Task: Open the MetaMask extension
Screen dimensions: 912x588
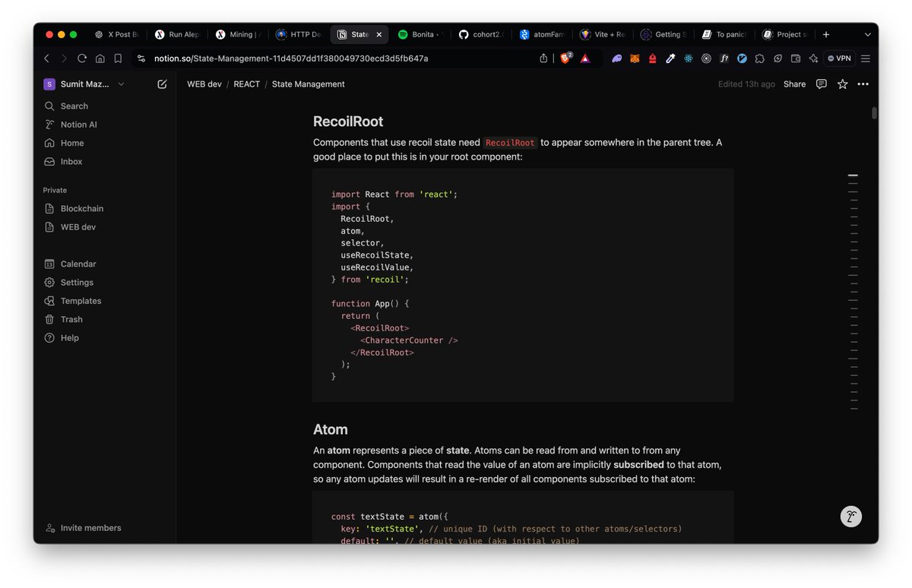Action: (634, 58)
